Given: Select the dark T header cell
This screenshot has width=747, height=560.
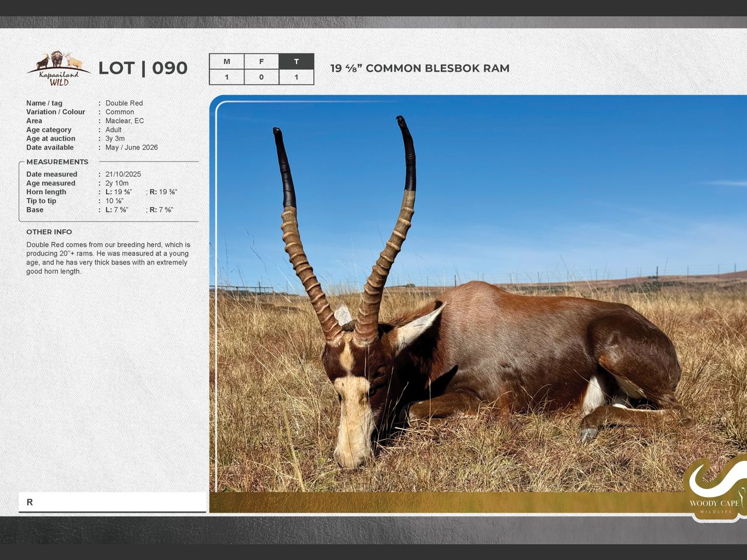Looking at the screenshot, I should [x=296, y=62].
